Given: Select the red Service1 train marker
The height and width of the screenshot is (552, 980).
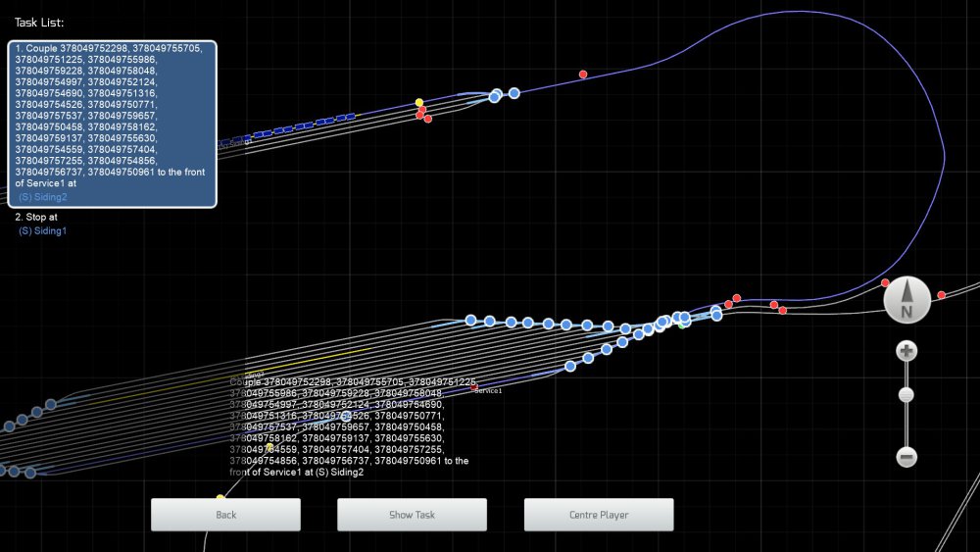Looking at the screenshot, I should point(474,388).
